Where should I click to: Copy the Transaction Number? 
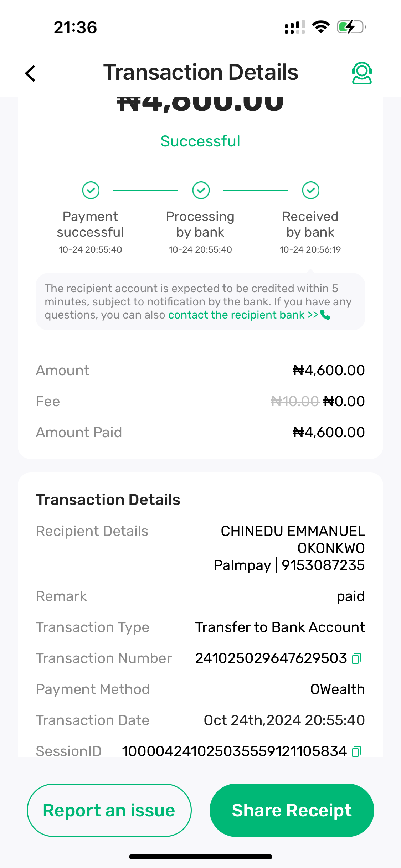[356, 658]
